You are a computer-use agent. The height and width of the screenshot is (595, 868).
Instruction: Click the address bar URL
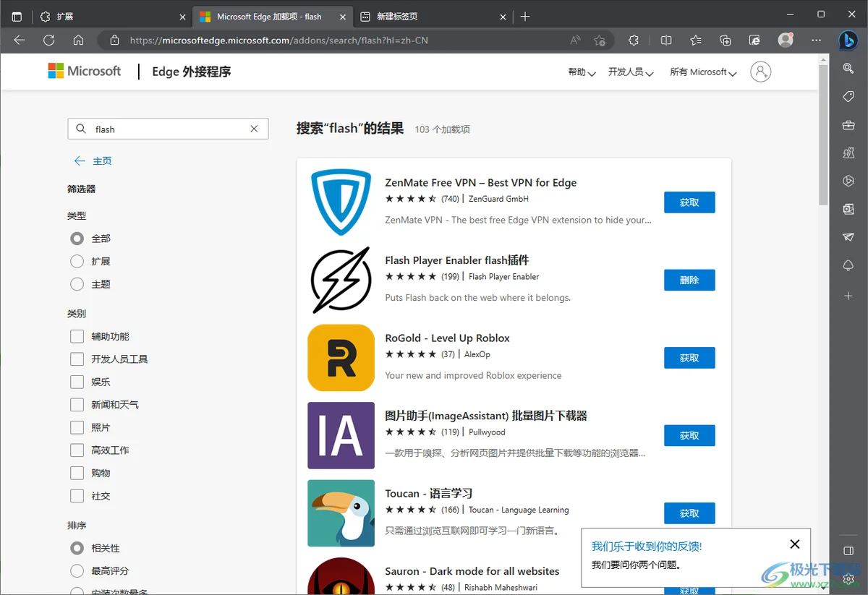pos(279,40)
